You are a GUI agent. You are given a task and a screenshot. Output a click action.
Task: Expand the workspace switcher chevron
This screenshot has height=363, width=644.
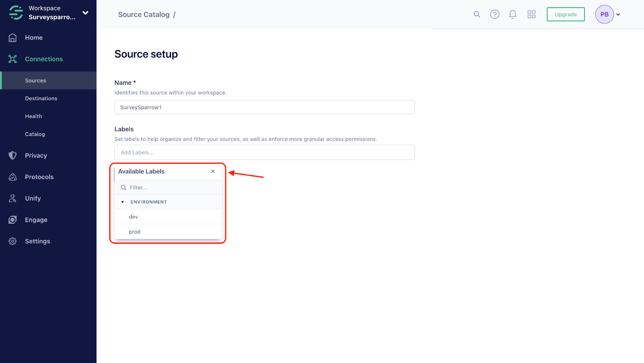[x=85, y=13]
